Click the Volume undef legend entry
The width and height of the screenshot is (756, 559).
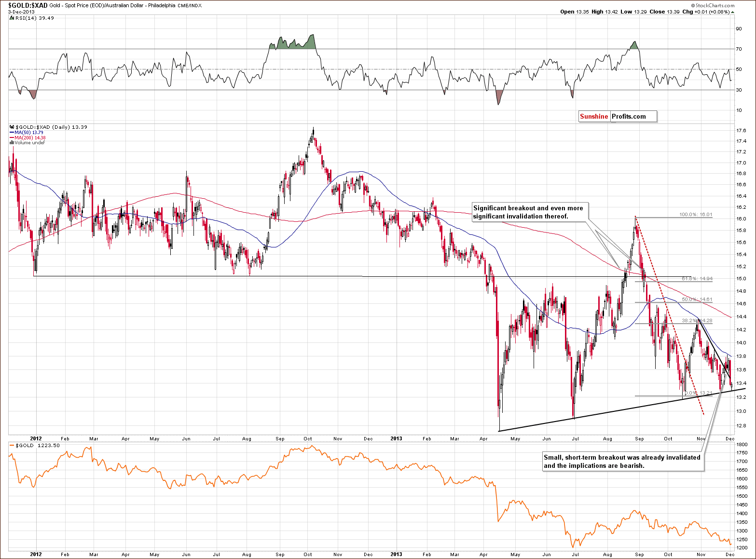(27, 143)
